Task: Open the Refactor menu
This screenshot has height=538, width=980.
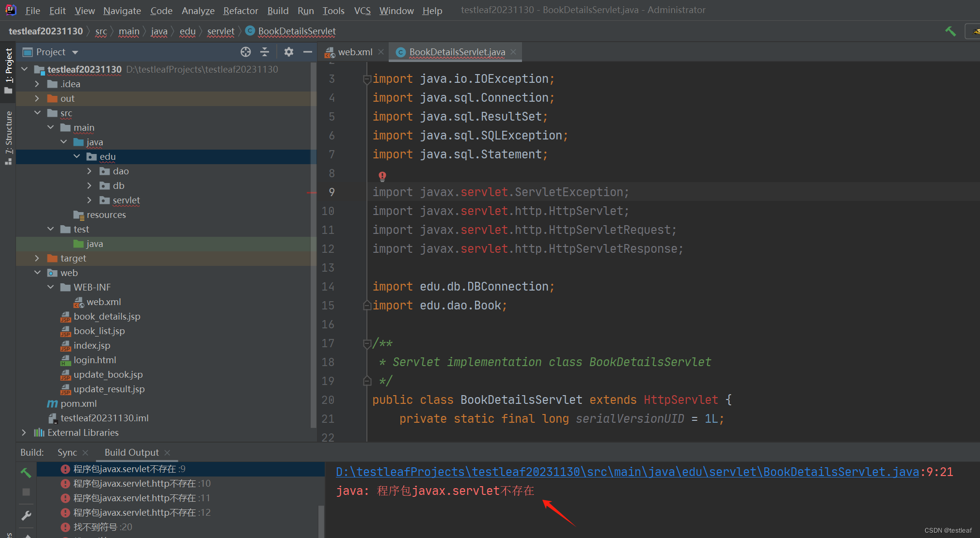Action: coord(240,11)
